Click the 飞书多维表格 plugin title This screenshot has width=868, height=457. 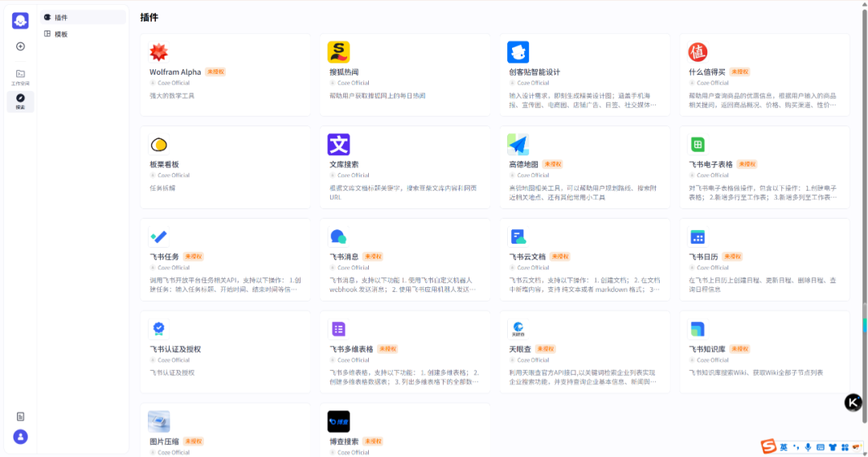pos(351,349)
